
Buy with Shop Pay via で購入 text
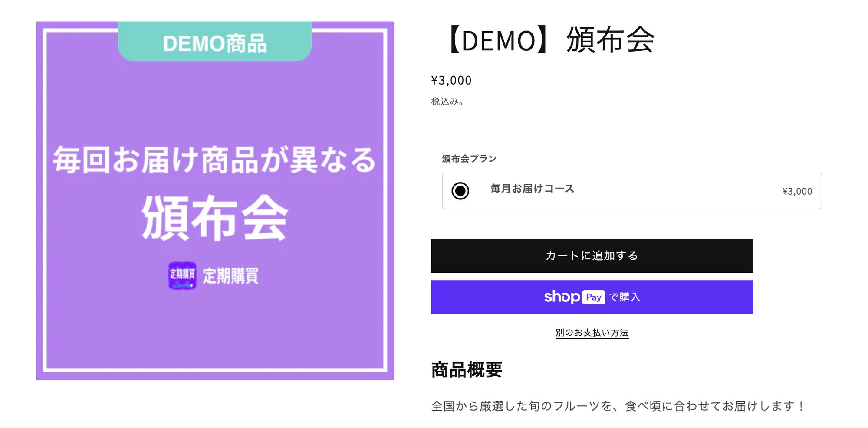pos(625,297)
